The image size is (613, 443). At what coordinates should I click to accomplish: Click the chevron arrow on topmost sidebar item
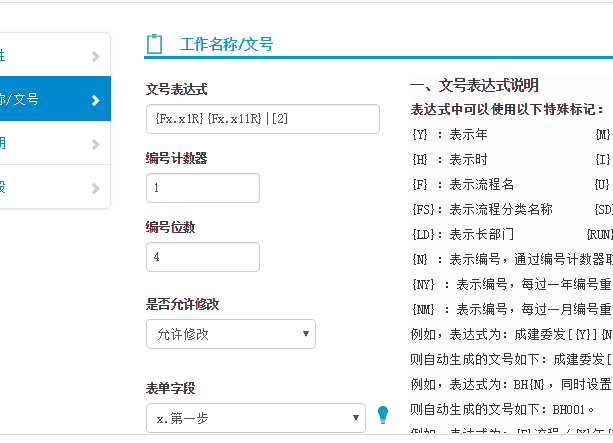coord(95,56)
